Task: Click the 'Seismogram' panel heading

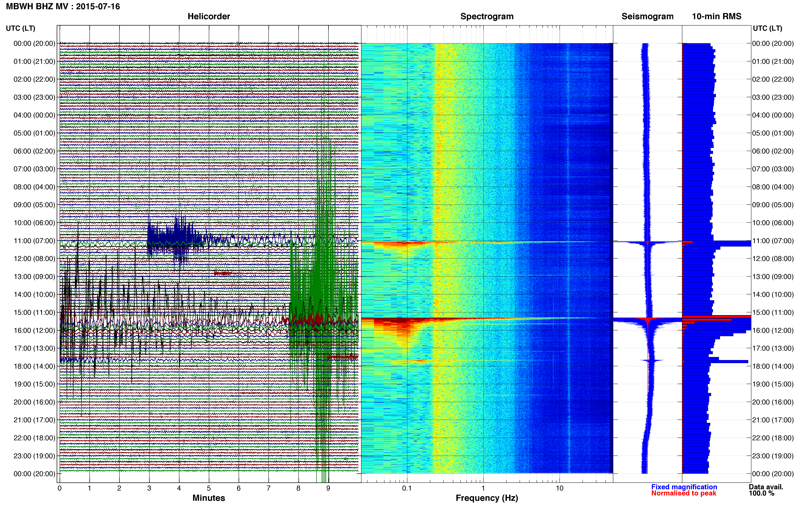Action: [x=648, y=16]
